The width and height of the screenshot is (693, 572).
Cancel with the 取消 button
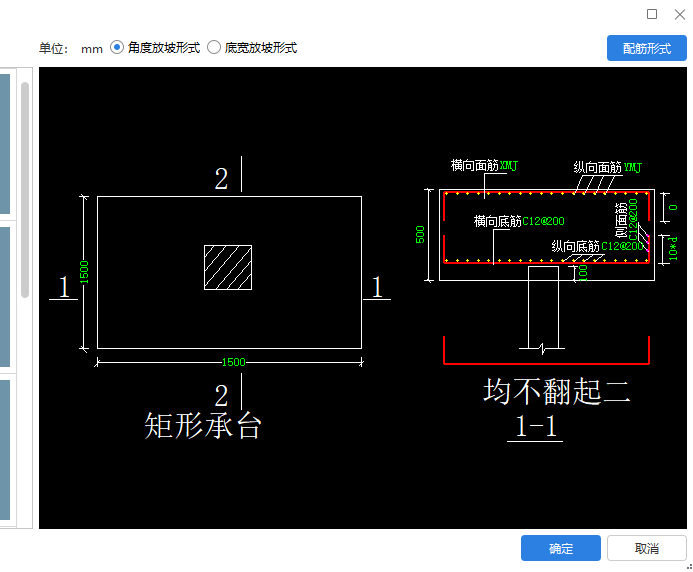coord(647,548)
